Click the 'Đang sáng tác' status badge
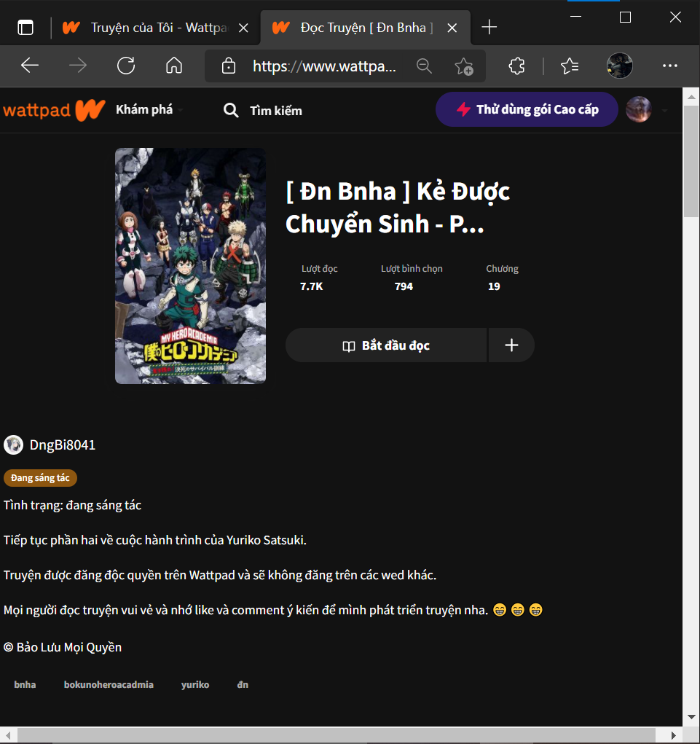 (40, 478)
